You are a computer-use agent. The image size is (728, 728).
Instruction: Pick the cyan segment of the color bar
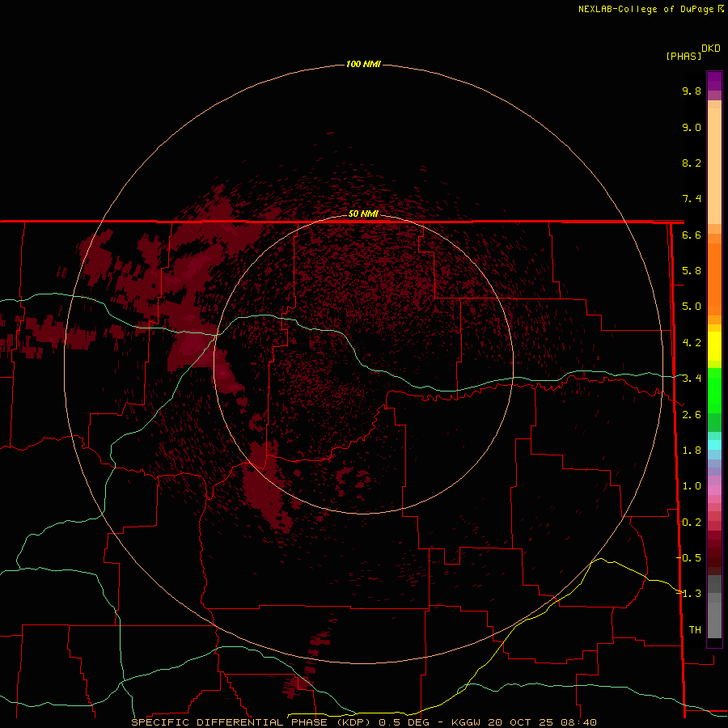714,445
